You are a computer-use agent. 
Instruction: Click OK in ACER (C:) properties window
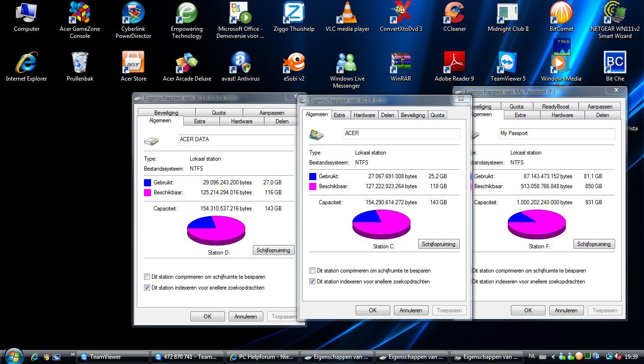[373, 310]
